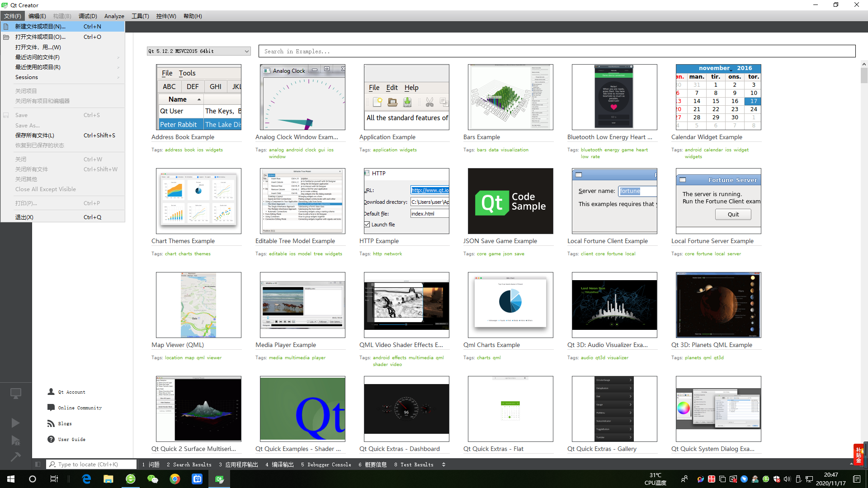This screenshot has width=868, height=488.
Task: Show the 3 应用程序输出 pane
Action: pos(238,465)
